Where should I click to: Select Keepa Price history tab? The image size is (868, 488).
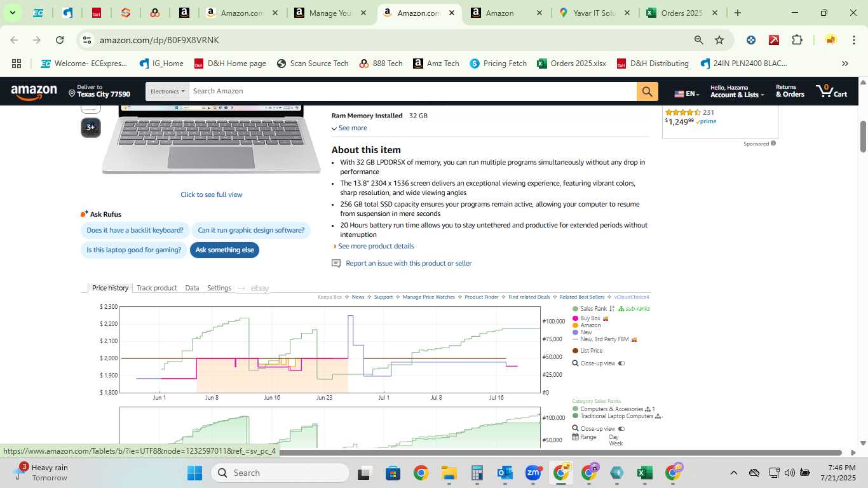coord(110,288)
